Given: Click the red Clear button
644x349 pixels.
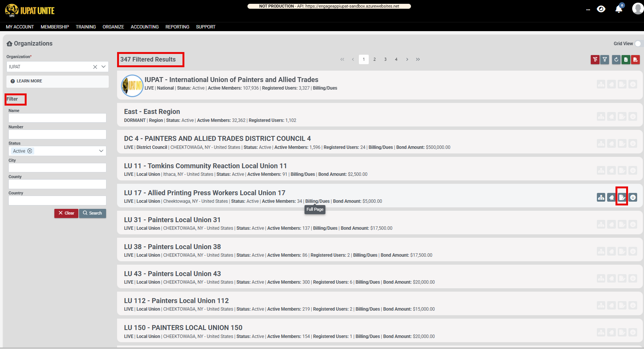Looking at the screenshot, I should click(x=66, y=213).
